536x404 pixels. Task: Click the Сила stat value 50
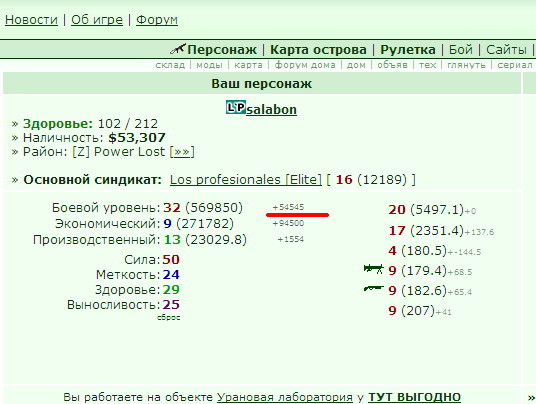coord(171,260)
